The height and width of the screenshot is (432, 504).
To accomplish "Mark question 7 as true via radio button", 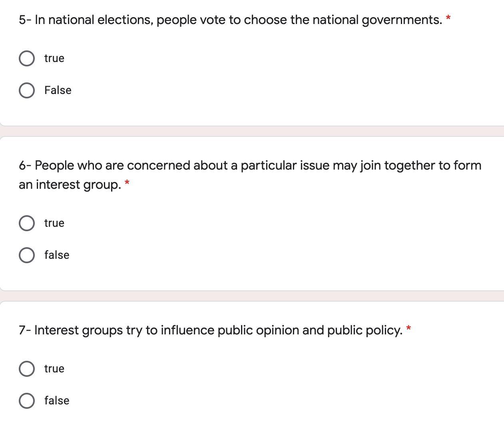I will 26,369.
